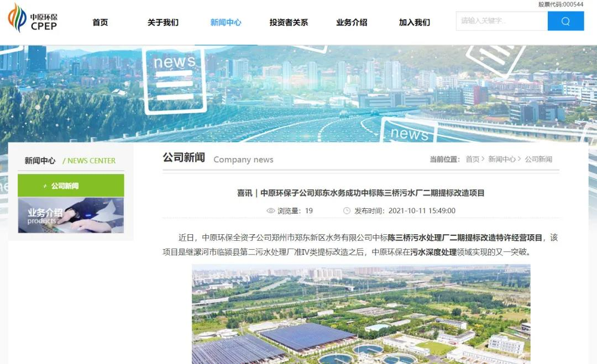
Task: Click the 首页 breadcrumb link
Action: (473, 160)
